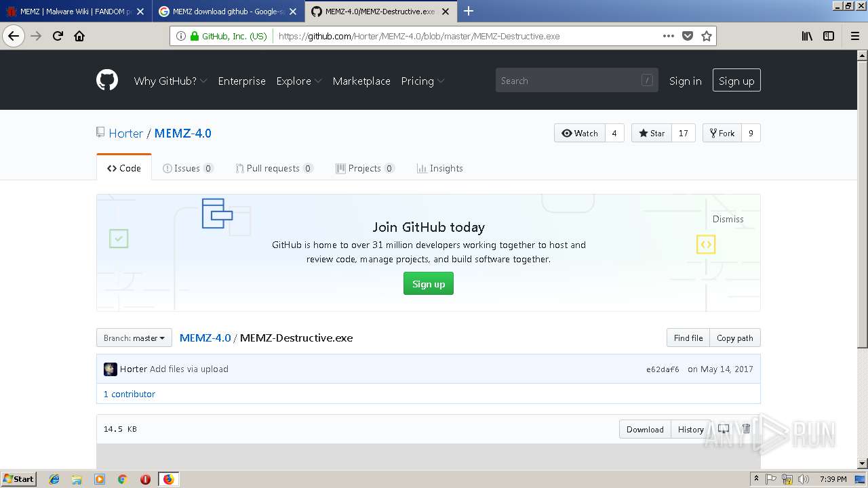The width and height of the screenshot is (868, 488).
Task: Open the volume control in system tray
Action: [804, 479]
